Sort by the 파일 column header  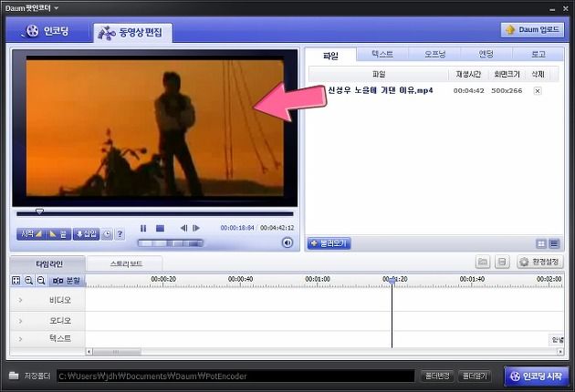coord(379,74)
